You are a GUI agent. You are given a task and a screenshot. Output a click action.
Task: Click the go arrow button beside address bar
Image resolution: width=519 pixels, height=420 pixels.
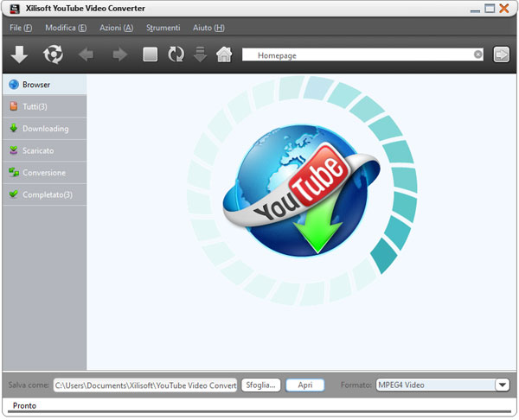coord(502,54)
